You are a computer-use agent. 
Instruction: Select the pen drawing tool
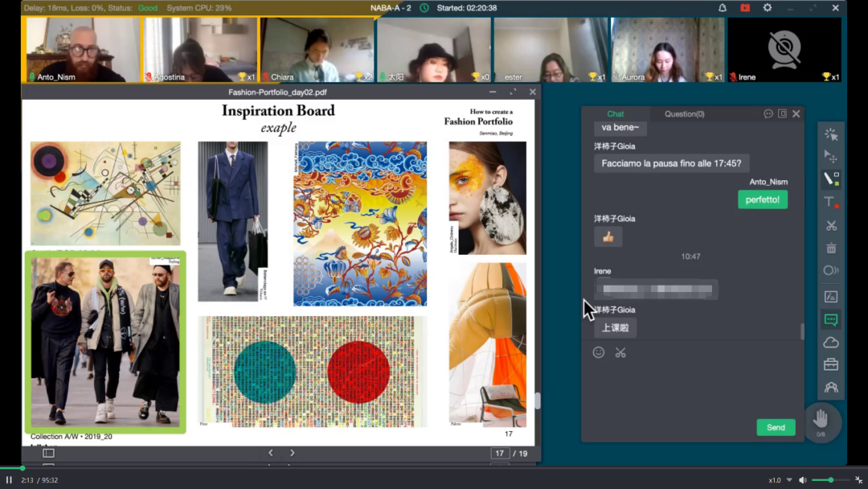pos(831,179)
